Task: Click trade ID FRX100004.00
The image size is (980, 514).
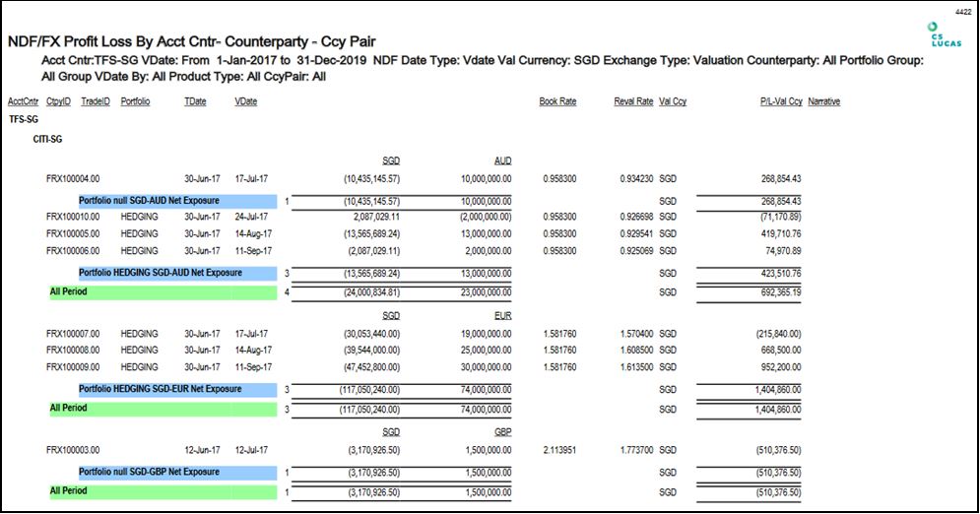Action: (73, 178)
